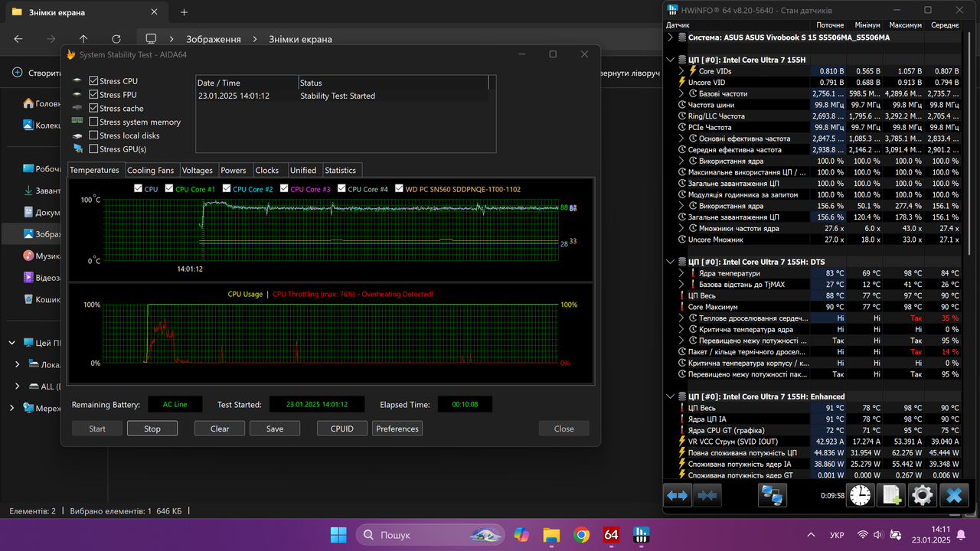The width and height of the screenshot is (980, 551).
Task: Open the Statistics tab
Action: [340, 170]
